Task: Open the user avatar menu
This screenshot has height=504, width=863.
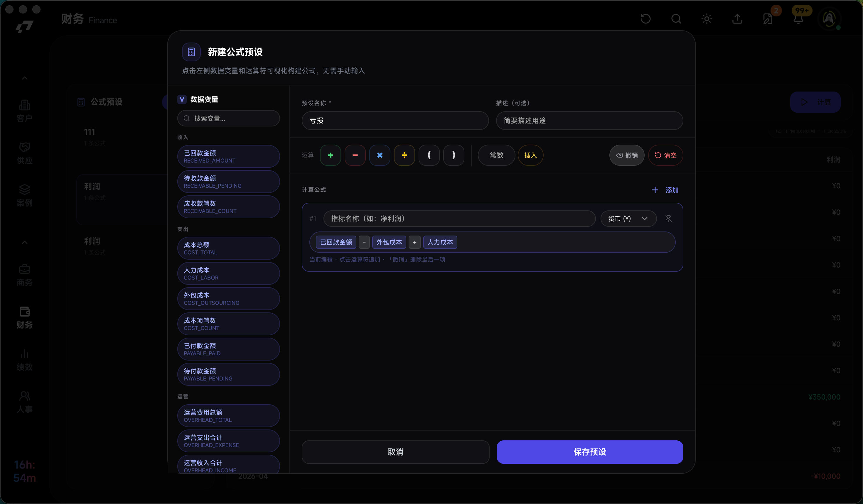Action: pyautogui.click(x=829, y=18)
